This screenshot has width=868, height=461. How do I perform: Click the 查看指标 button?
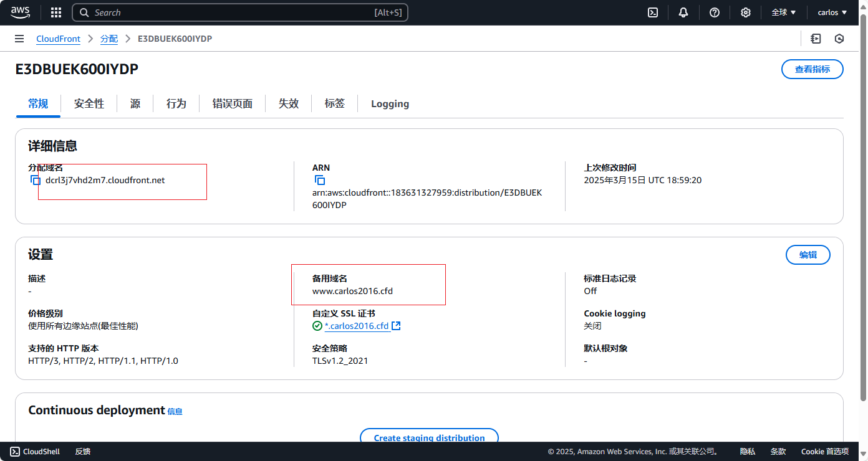812,69
